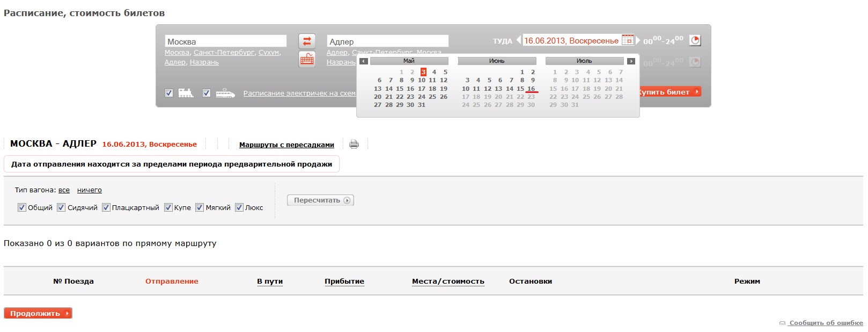Select May 20 in the calendar
Viewport: 868px width, 332px height.
378,97
